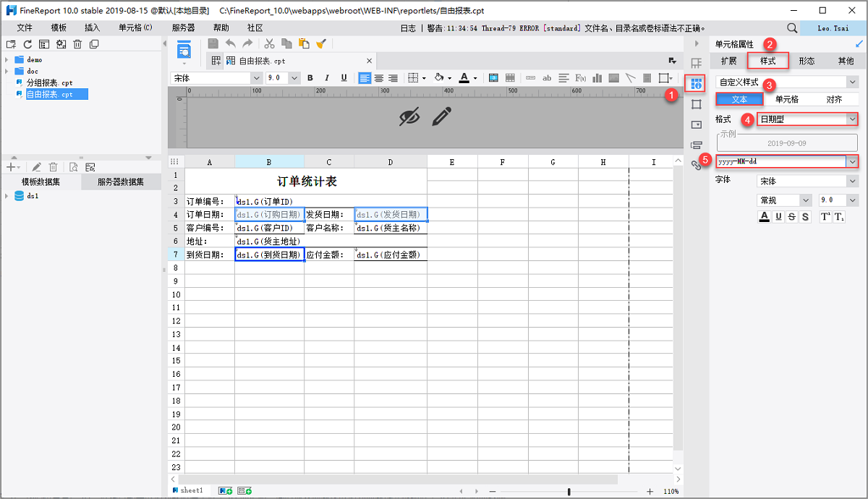Open the toolbar font family dropdown
The width and height of the screenshot is (868, 499).
click(x=256, y=78)
